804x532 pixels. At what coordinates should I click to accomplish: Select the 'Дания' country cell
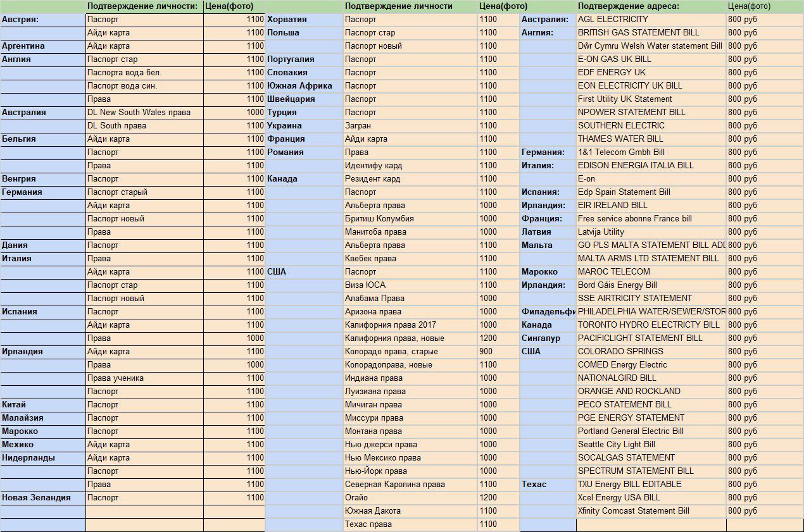[x=42, y=245]
